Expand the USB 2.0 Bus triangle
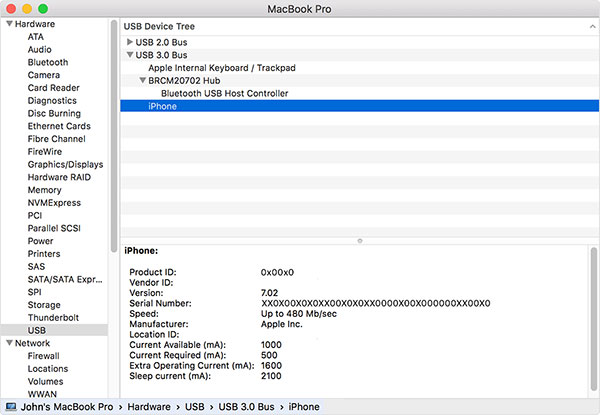Image resolution: width=600 pixels, height=415 pixels. [x=130, y=42]
